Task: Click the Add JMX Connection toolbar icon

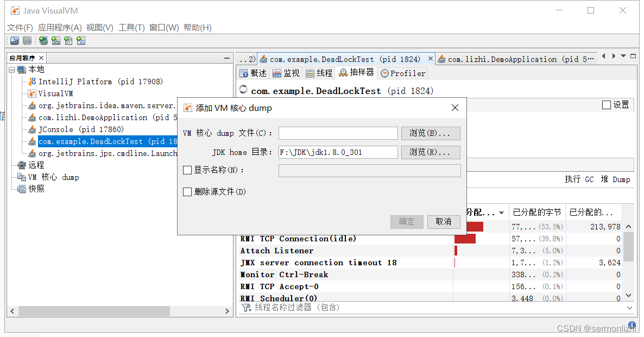Action: (x=56, y=41)
